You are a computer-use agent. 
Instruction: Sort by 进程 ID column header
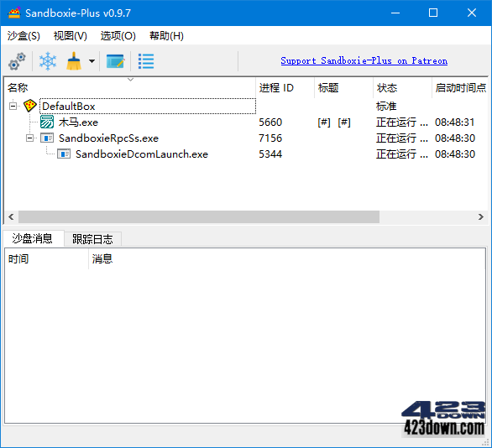pyautogui.click(x=285, y=87)
